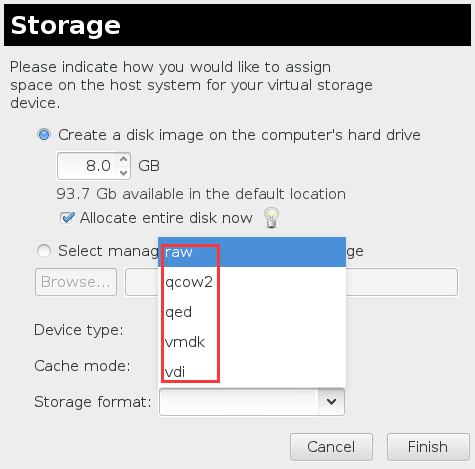Viewport: 475px width, 469px height.
Task: Click the storage path text field
Action: (291, 282)
